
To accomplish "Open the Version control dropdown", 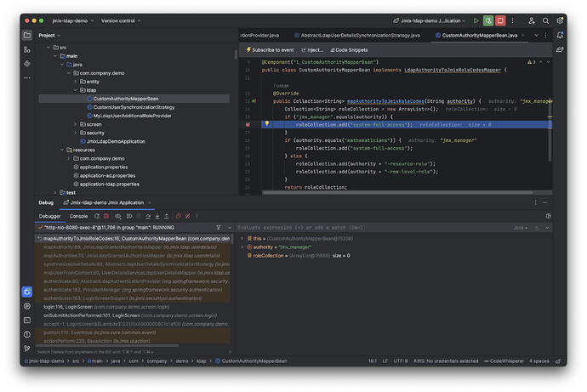I will coord(121,20).
